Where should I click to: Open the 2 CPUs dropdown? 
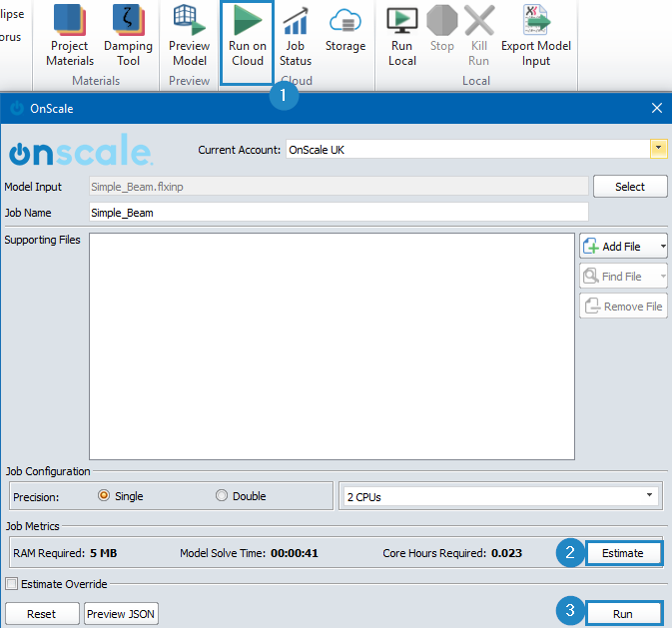[500, 496]
